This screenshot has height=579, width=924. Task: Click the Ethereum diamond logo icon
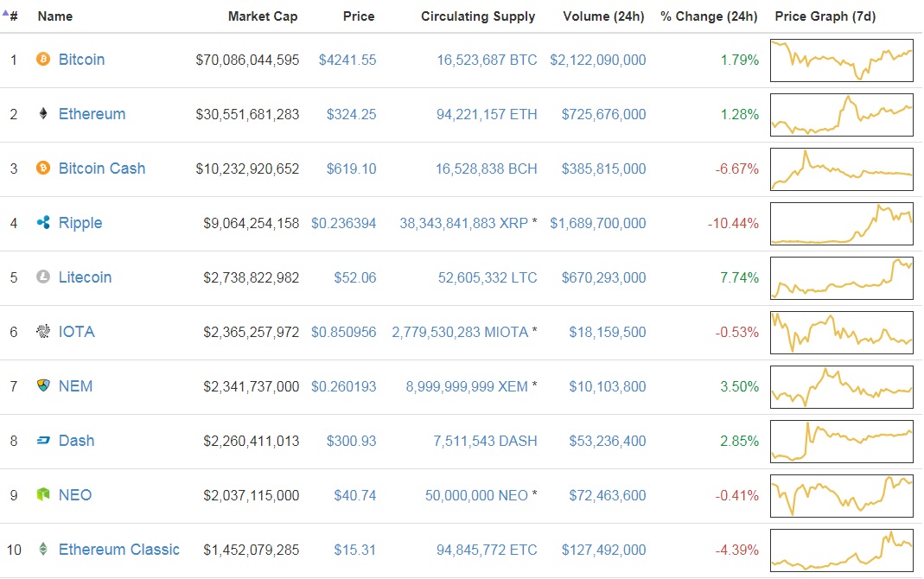[43, 113]
